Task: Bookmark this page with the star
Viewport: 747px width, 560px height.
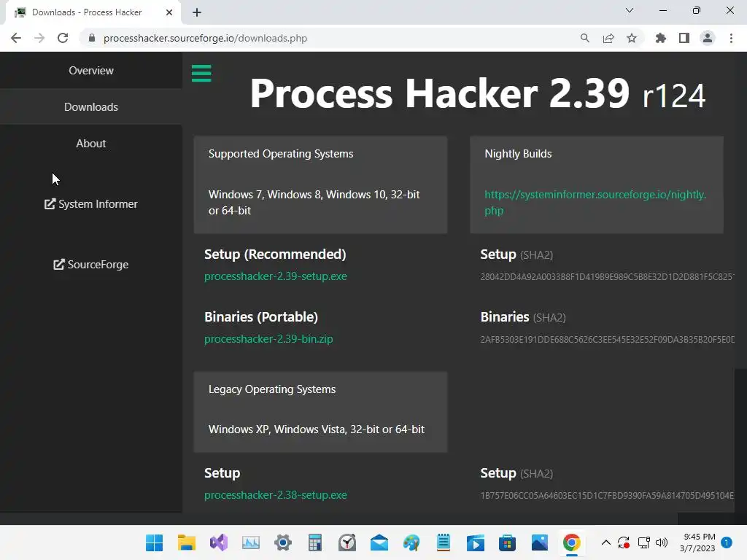Action: click(632, 38)
